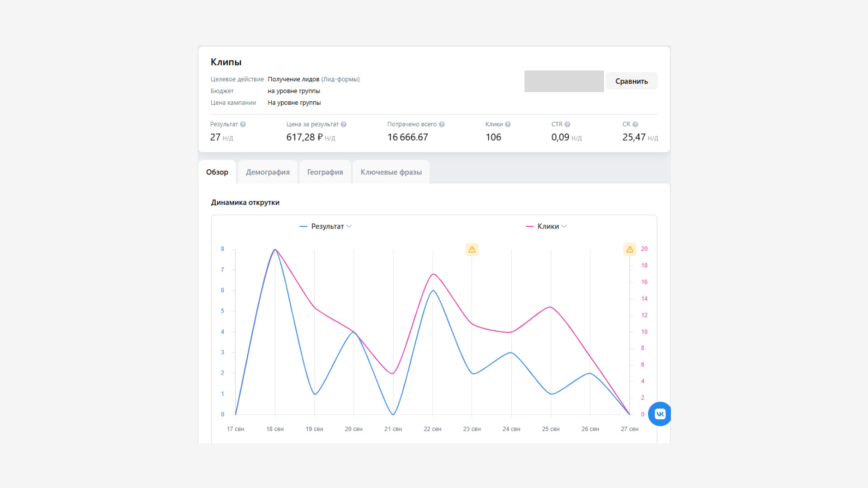Open the Ключевые фразы tab
This screenshot has height=488, width=868.
[x=391, y=172]
